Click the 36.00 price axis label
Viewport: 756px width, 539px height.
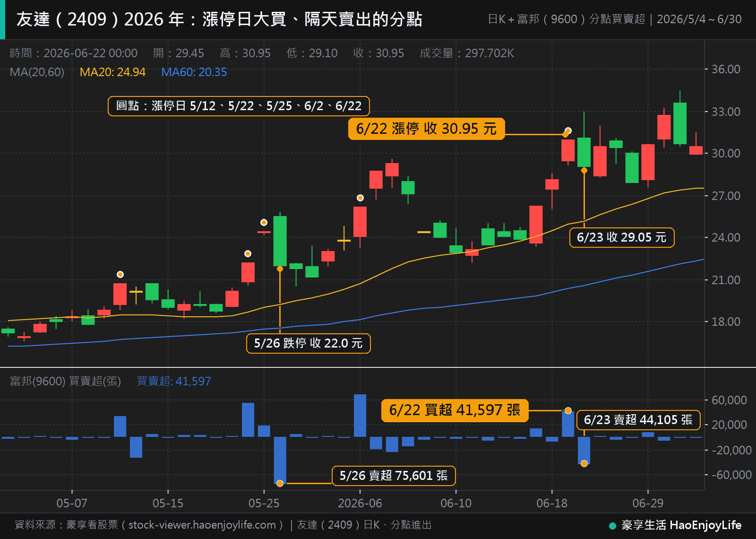726,70
